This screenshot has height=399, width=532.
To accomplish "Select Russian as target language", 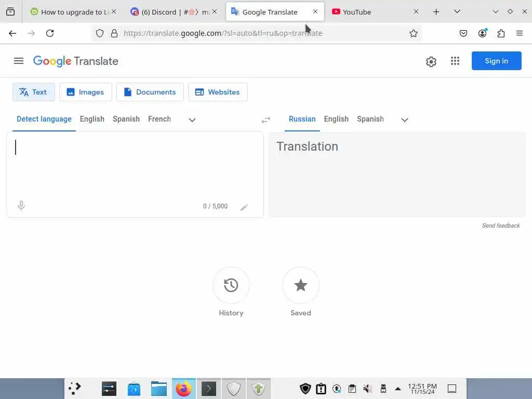I will coord(302,119).
